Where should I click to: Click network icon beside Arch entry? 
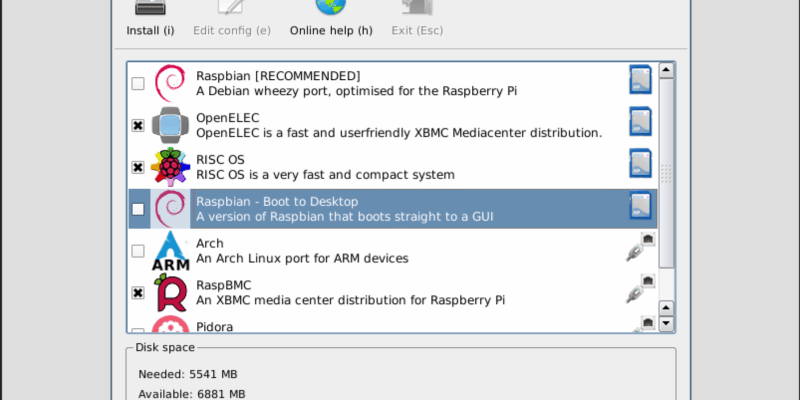(x=640, y=249)
